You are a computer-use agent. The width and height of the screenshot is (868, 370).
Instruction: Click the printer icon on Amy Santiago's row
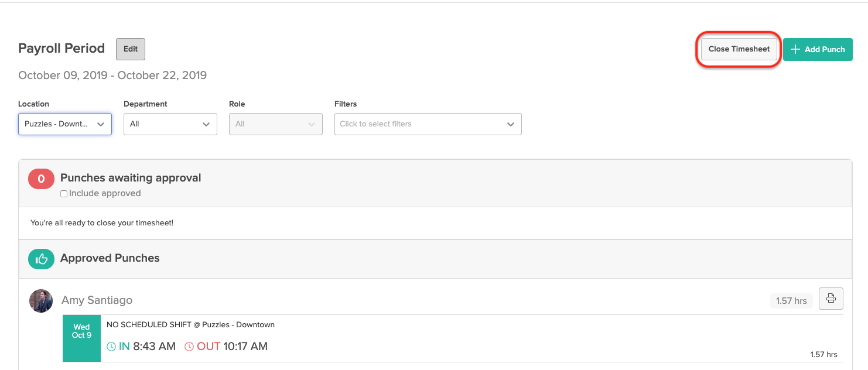coord(831,298)
